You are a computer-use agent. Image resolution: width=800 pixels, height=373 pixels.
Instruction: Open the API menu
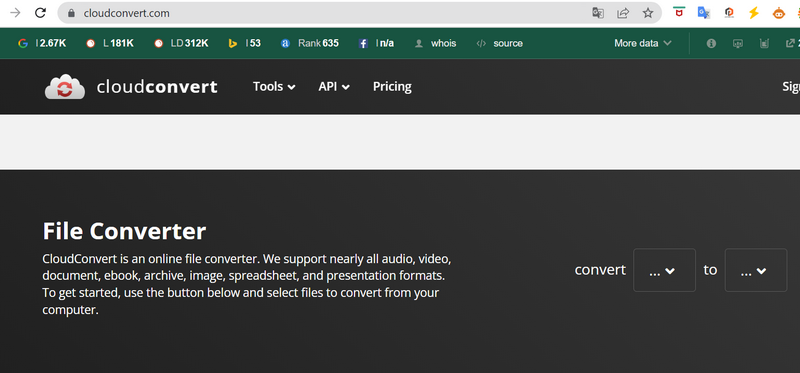pyautogui.click(x=334, y=87)
